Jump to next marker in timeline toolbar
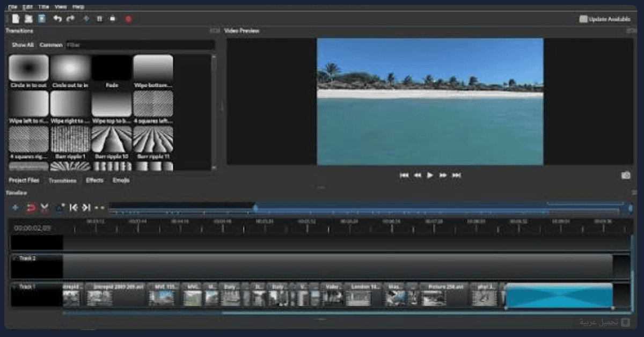 86,207
